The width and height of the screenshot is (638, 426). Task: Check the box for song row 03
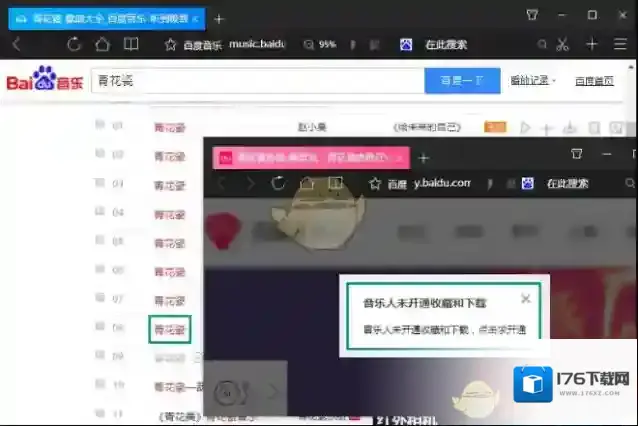[x=100, y=182]
